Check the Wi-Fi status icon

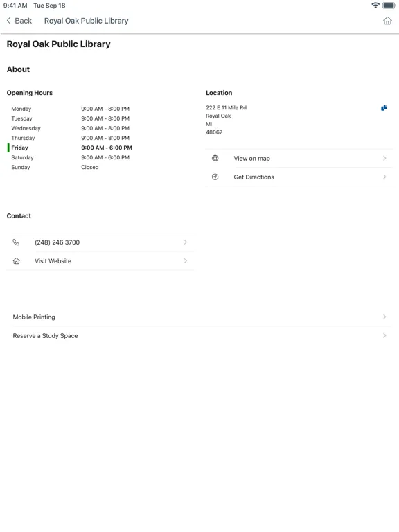[375, 6]
